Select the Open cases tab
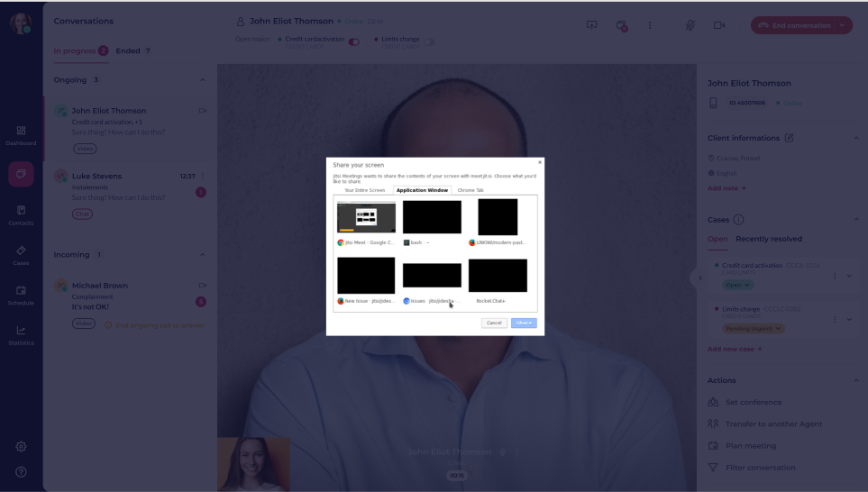 pos(717,239)
